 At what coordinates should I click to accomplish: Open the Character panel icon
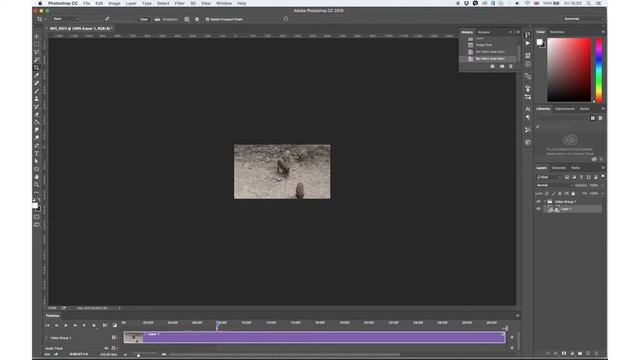(528, 109)
